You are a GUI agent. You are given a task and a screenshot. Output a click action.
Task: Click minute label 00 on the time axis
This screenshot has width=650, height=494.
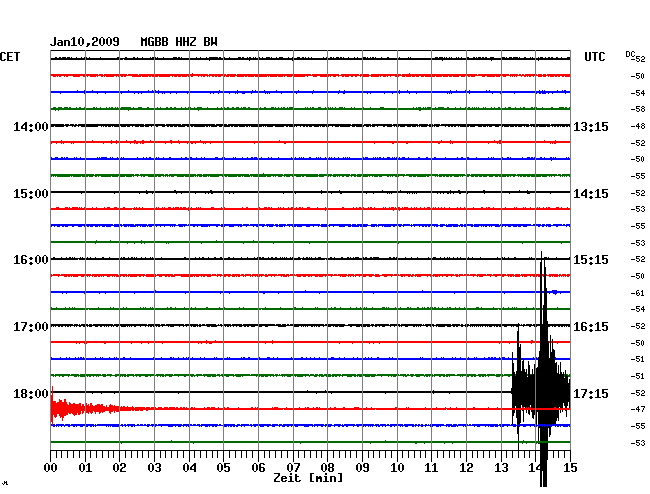pyautogui.click(x=51, y=468)
